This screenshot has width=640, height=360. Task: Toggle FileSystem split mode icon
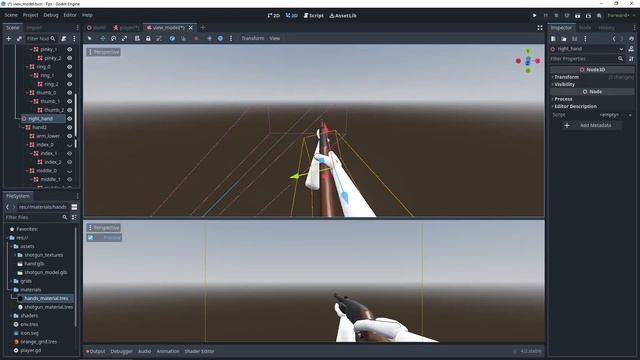(x=74, y=207)
